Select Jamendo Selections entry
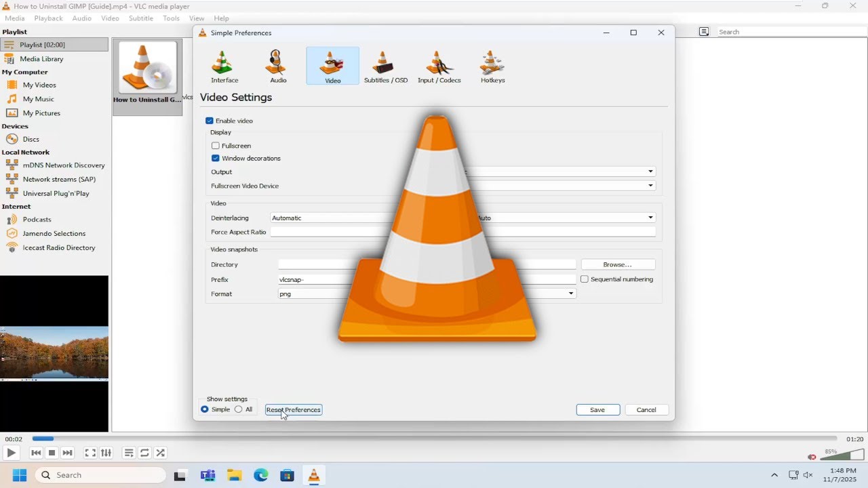Screen dimensions: 868x488 tap(54, 233)
